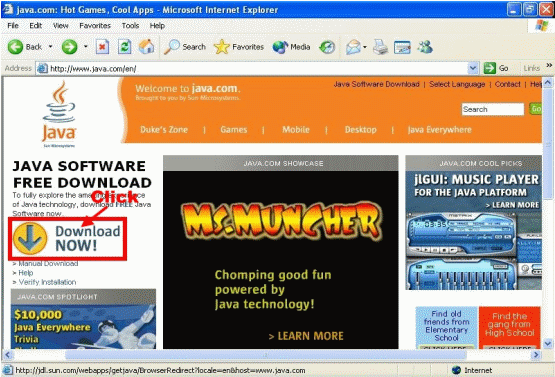
Task: Open the Favorites menu
Action: (95, 25)
